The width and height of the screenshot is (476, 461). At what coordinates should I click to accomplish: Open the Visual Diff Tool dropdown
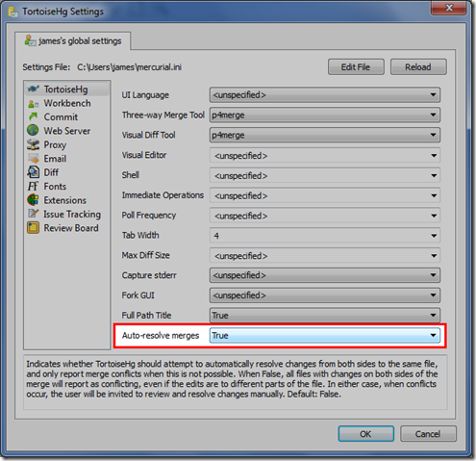point(325,135)
